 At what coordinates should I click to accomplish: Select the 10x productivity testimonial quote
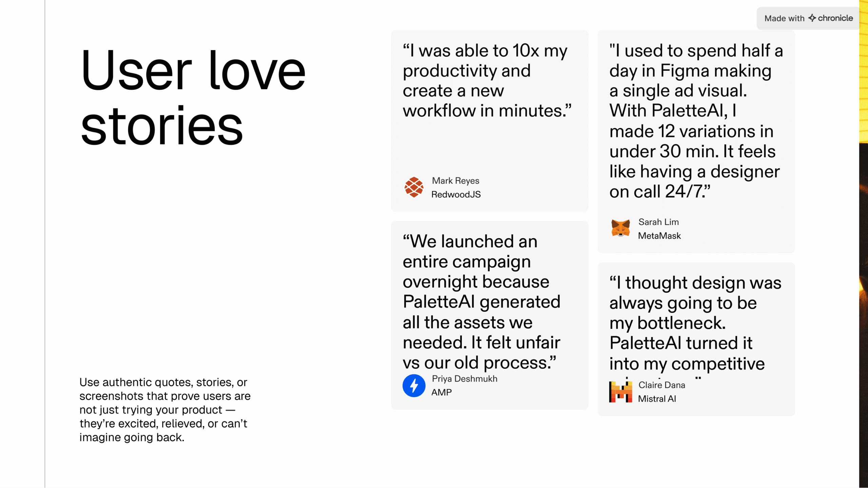tap(487, 81)
